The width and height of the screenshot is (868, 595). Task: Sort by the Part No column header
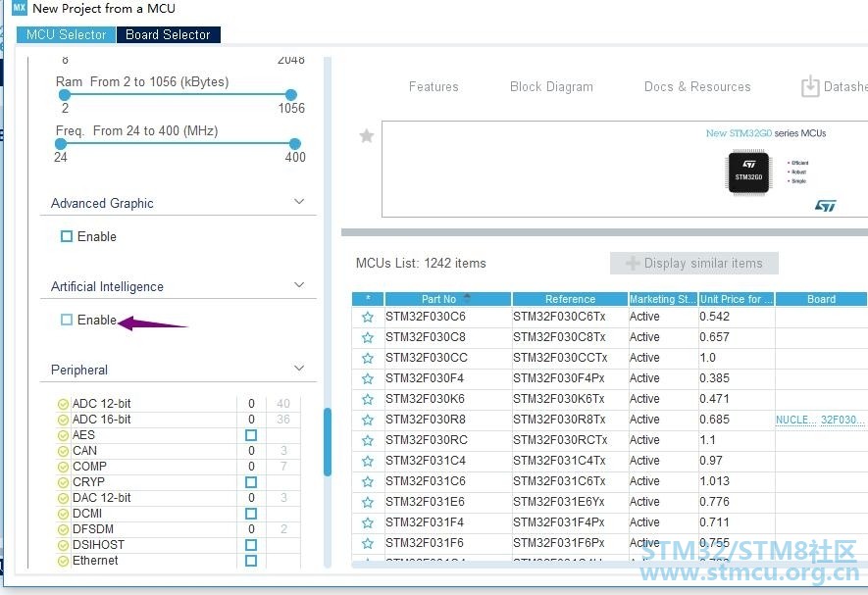click(x=447, y=299)
